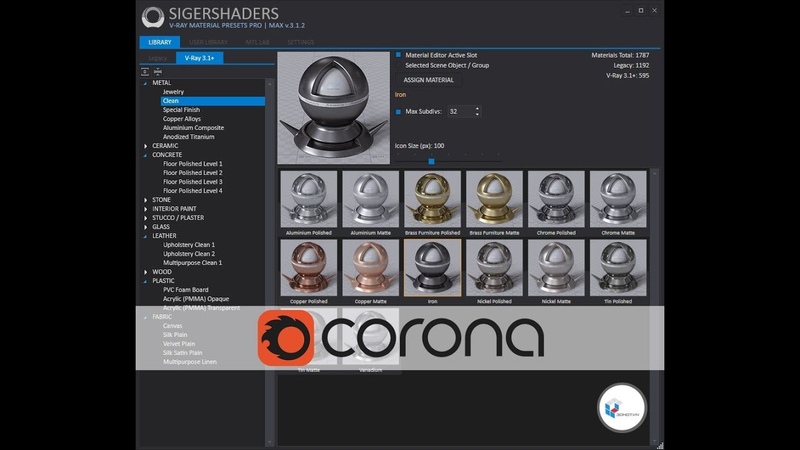Select Upholstery Clean 1 leather
800x450 pixels.
[x=189, y=245]
